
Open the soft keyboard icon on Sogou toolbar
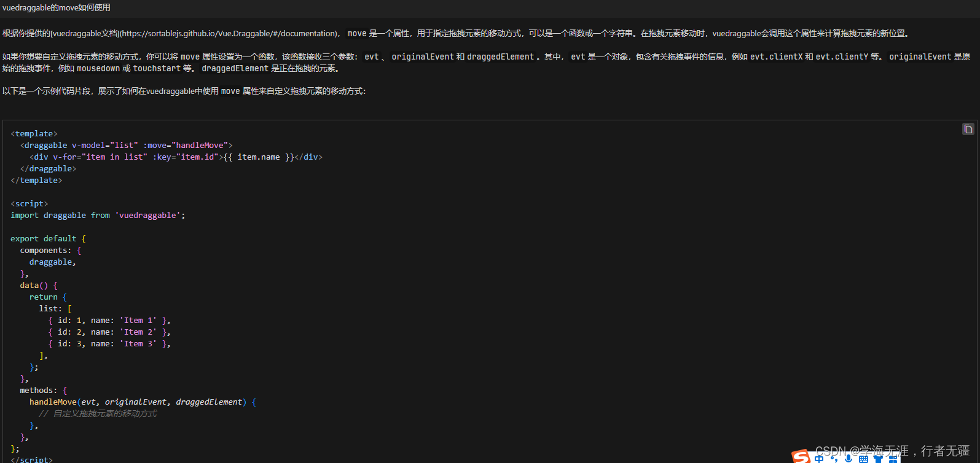[x=863, y=459]
